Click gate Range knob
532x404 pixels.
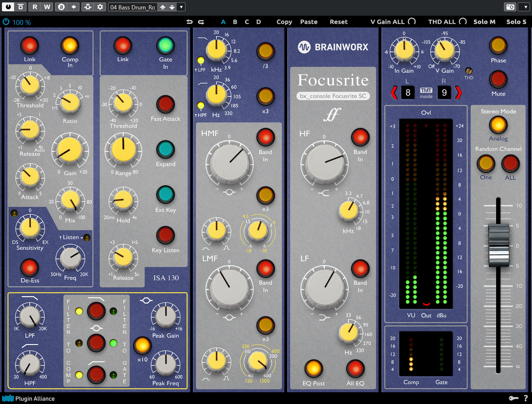pyautogui.click(x=123, y=150)
